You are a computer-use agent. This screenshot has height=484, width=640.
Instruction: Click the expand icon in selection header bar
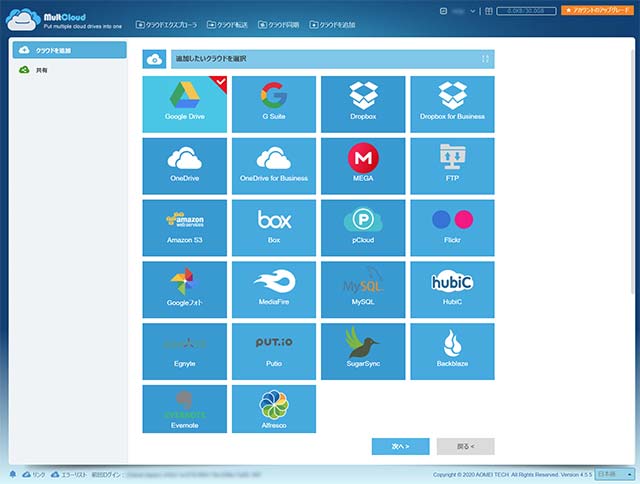tap(485, 59)
